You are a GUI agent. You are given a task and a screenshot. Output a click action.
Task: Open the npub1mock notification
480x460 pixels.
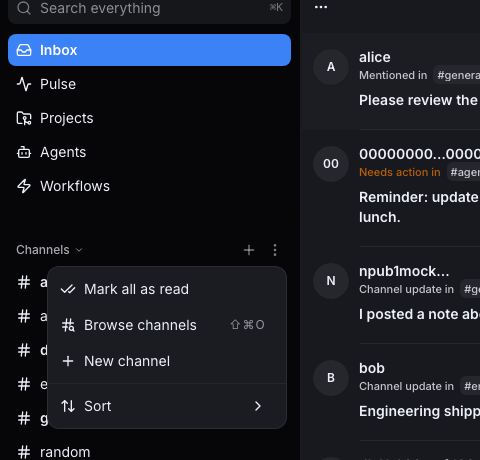390,295
